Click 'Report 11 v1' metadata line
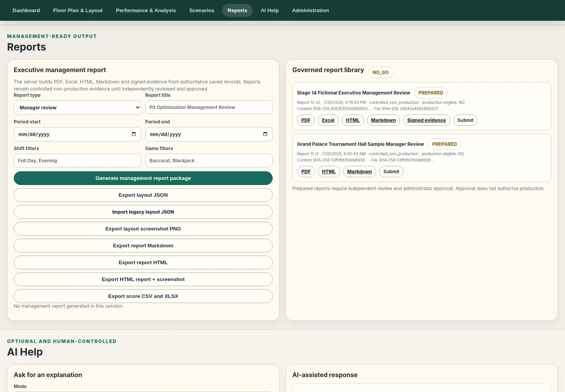 click(381, 154)
